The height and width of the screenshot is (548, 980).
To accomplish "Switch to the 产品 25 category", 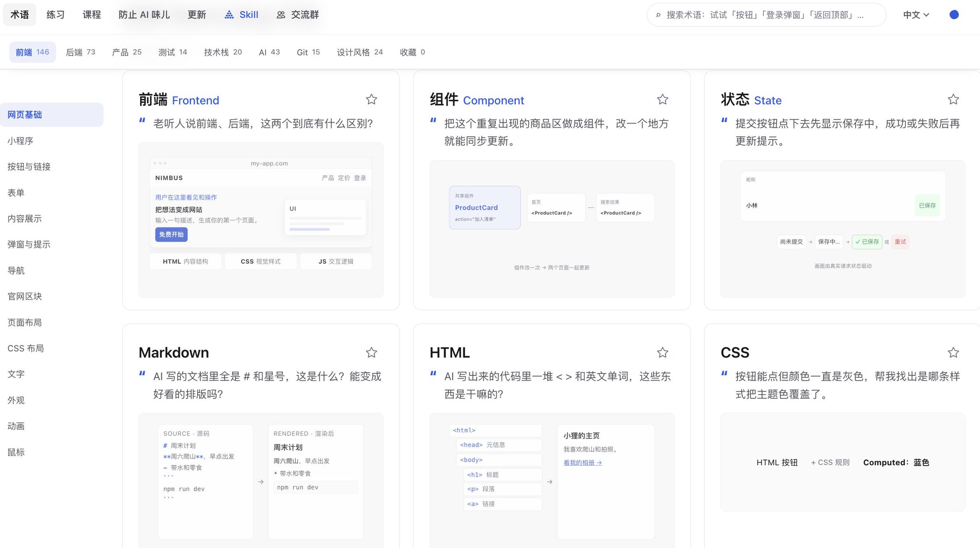I will coord(127,52).
